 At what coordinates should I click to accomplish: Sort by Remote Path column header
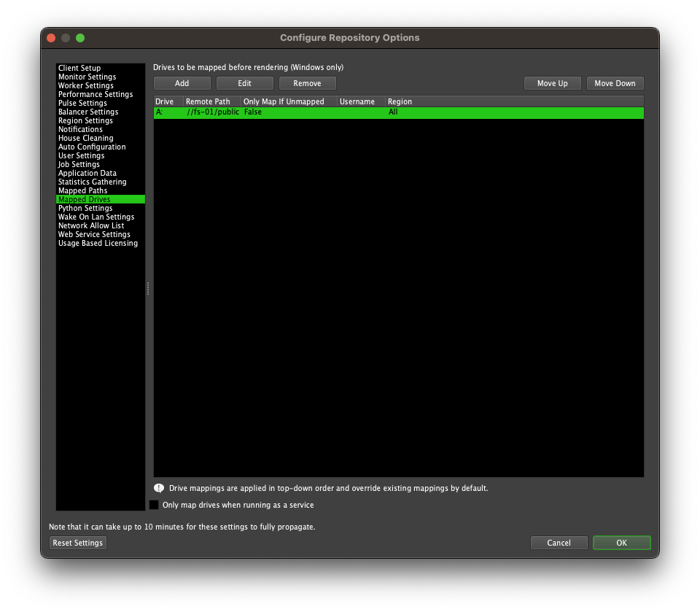pos(212,101)
